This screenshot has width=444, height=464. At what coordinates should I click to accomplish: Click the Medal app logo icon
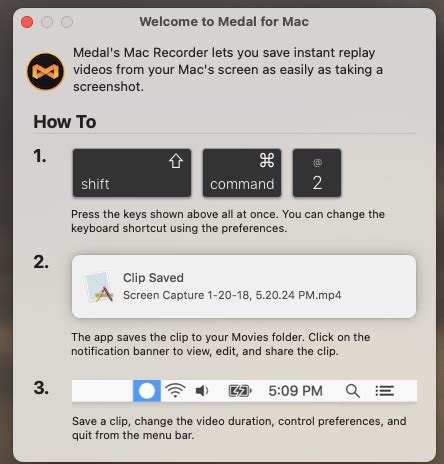46,71
